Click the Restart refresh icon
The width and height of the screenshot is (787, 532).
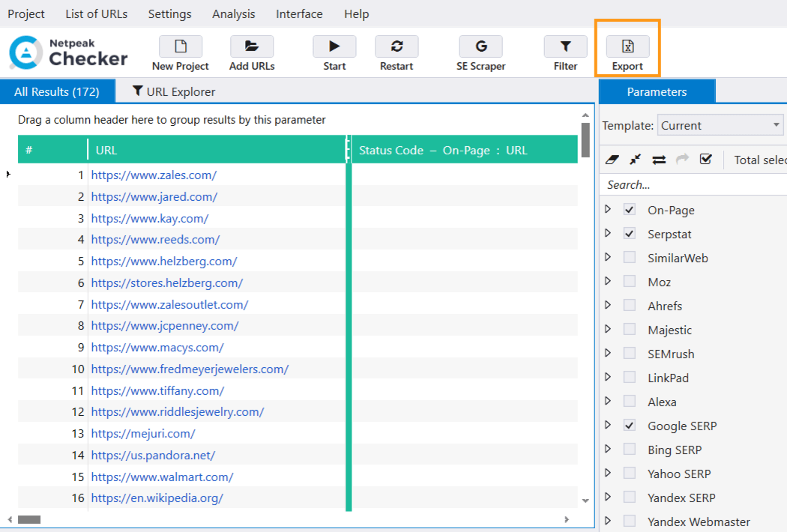click(396, 46)
